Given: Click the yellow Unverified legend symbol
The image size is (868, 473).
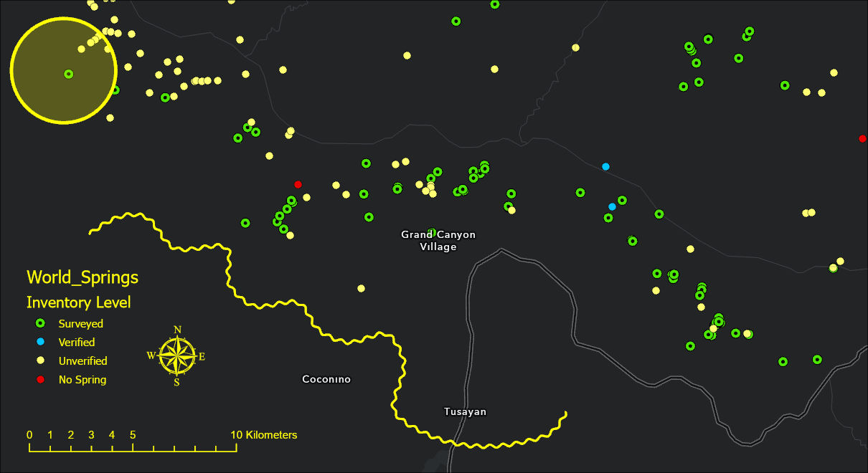Looking at the screenshot, I should click(x=41, y=360).
